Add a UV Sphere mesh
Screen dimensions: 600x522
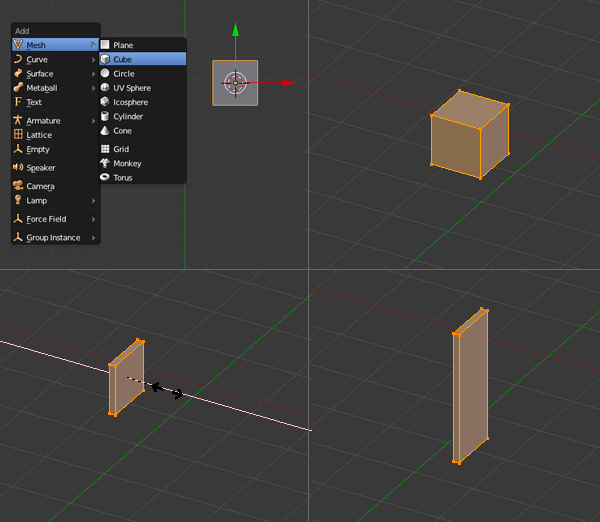(x=143, y=88)
